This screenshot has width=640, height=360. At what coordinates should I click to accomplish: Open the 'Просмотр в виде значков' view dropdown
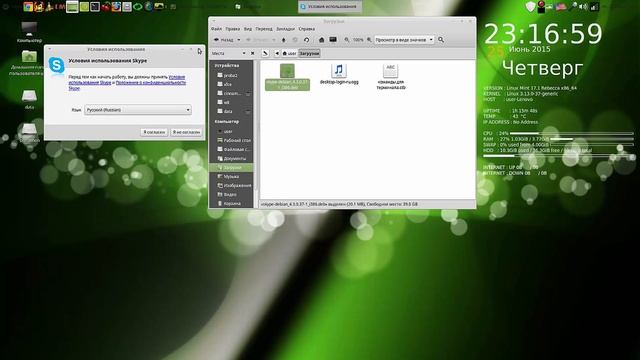pos(404,40)
